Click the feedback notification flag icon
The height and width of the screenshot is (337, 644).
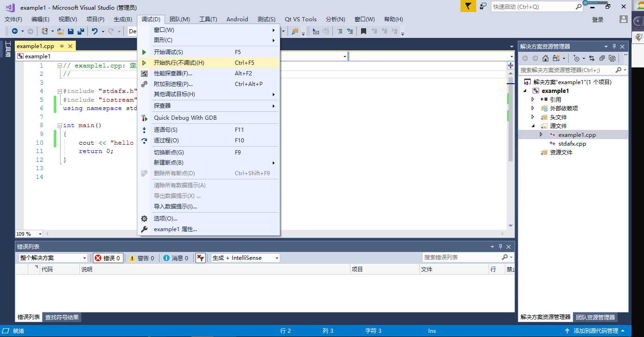468,6
